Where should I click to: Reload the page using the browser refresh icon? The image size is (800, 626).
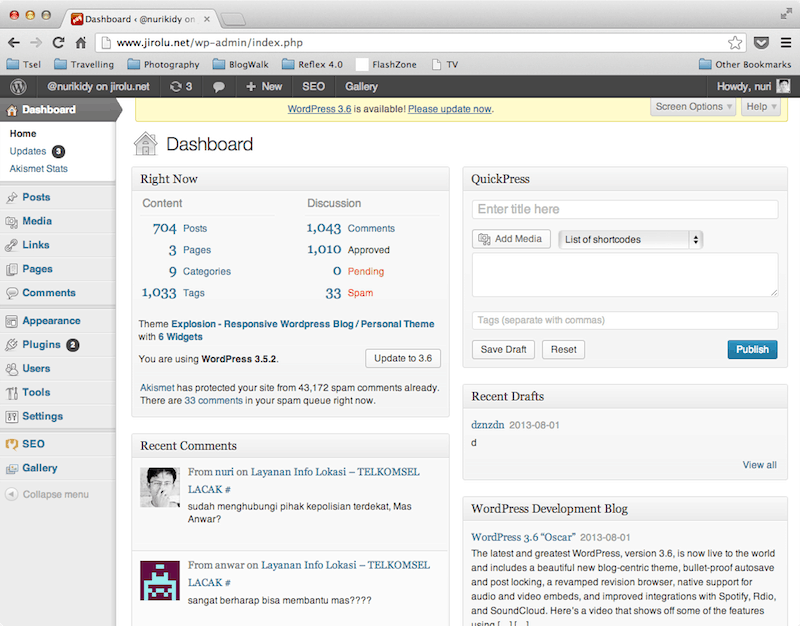click(x=59, y=43)
